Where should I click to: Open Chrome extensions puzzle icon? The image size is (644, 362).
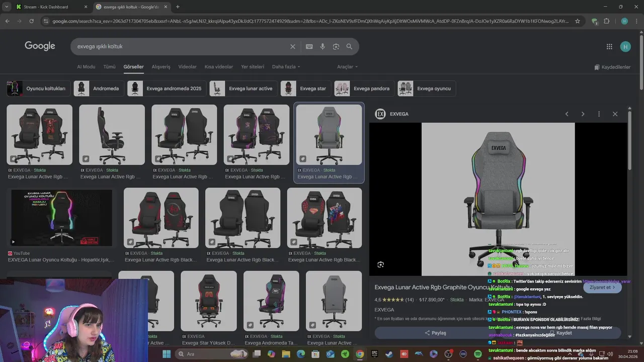[x=606, y=21]
